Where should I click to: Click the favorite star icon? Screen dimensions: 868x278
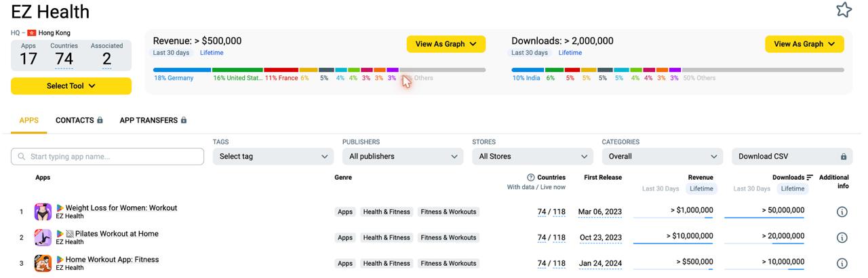(844, 9)
